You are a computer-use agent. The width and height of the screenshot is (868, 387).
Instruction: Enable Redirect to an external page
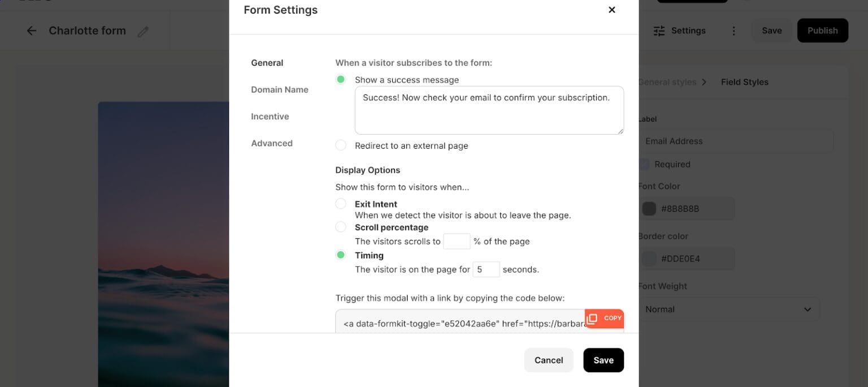click(341, 145)
